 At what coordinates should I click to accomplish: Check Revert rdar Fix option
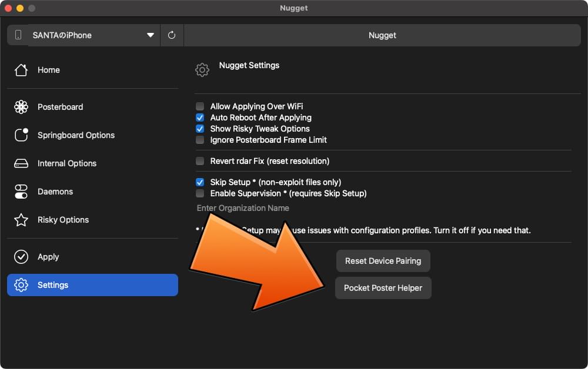pyautogui.click(x=200, y=161)
